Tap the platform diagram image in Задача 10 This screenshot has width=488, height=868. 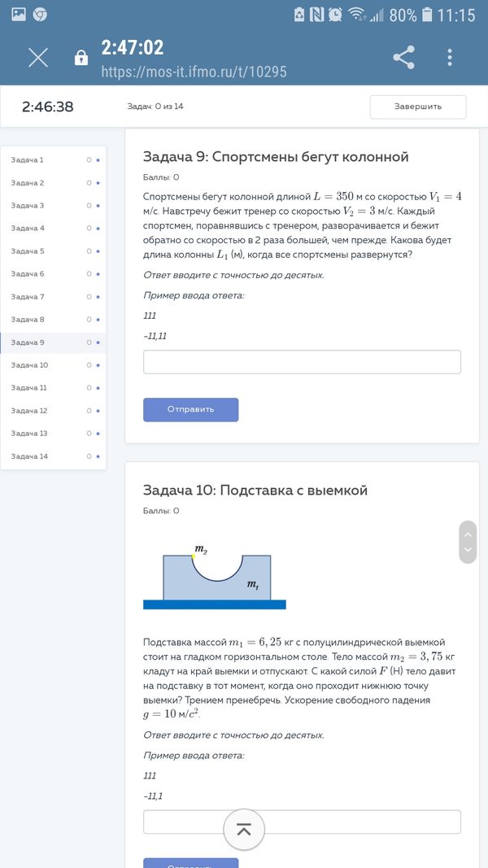point(215,575)
